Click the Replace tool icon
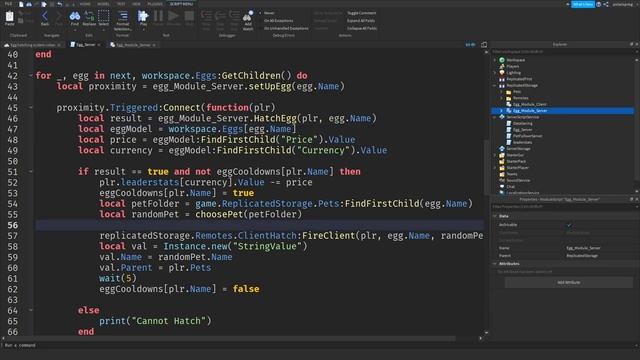The height and width of the screenshot is (360, 640). point(89,16)
